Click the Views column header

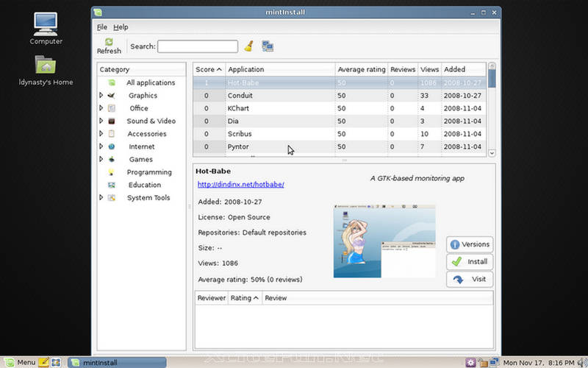[429, 69]
